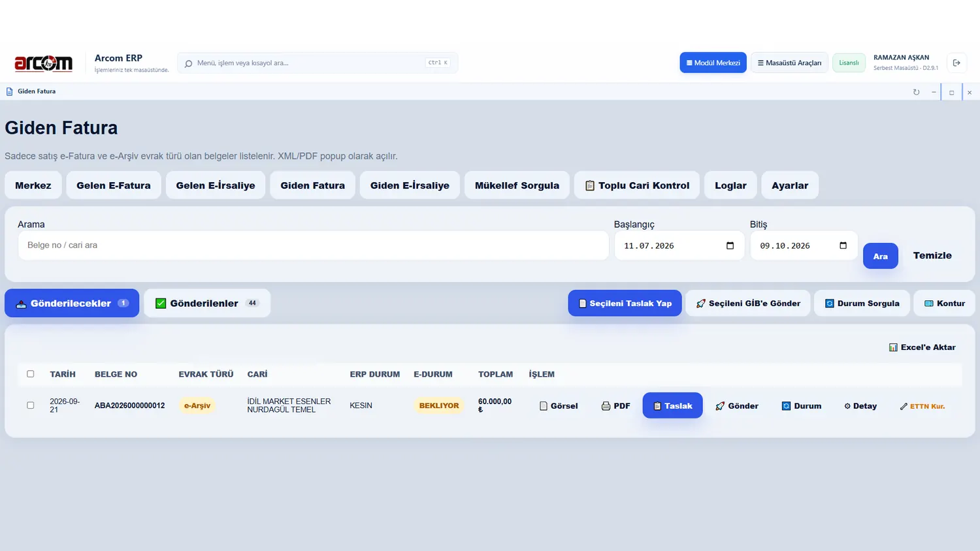Click the Ara search button
The height and width of the screenshot is (551, 980).
click(881, 256)
